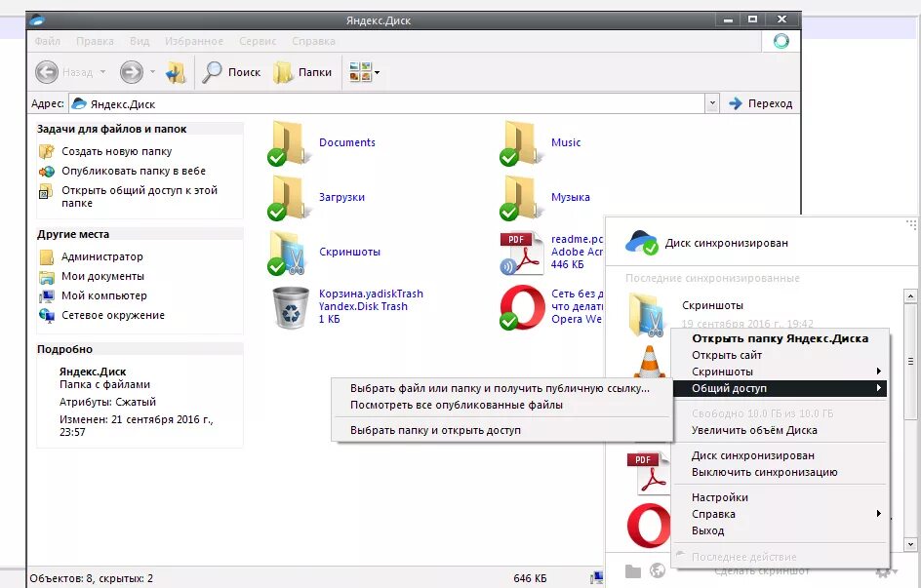
Task: Click the Другие места panel header
Action: click(x=140, y=234)
